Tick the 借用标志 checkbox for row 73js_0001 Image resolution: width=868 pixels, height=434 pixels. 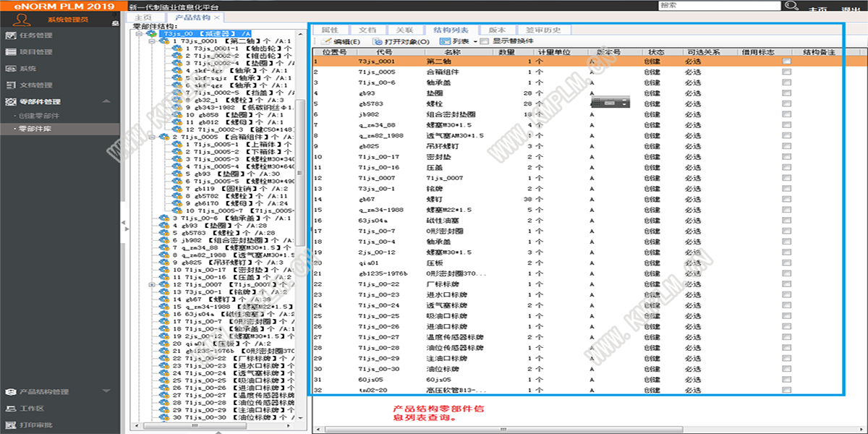(786, 61)
